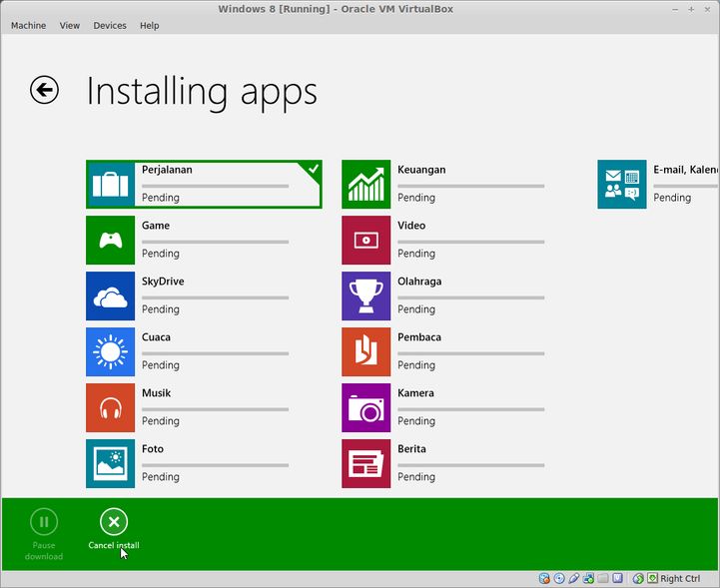Image resolution: width=720 pixels, height=588 pixels.
Task: Open the View menu
Action: (x=69, y=26)
